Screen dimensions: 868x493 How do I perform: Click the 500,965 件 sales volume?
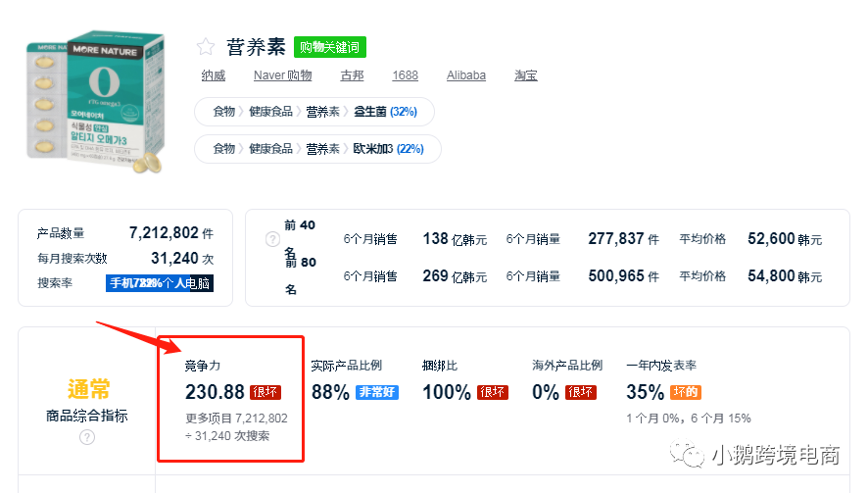tap(623, 275)
